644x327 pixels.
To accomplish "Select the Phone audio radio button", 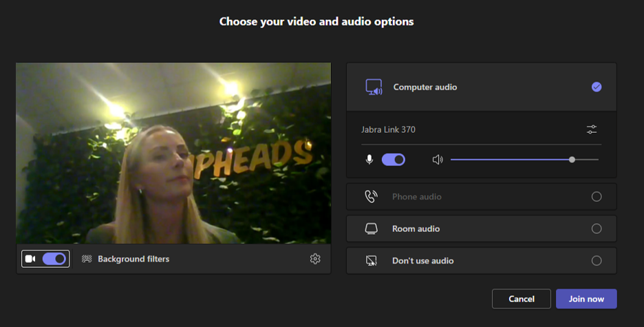I will coord(597,197).
